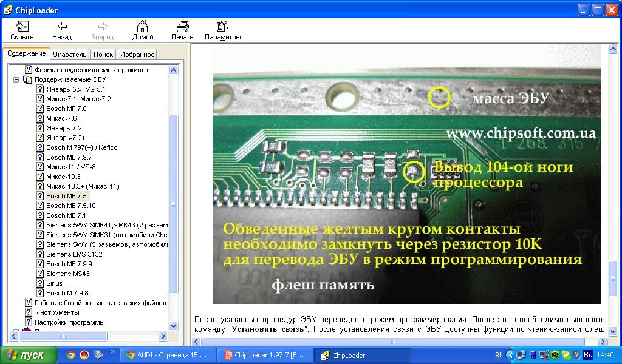Switch to the Содержание tab
The image size is (622, 364).
[26, 53]
